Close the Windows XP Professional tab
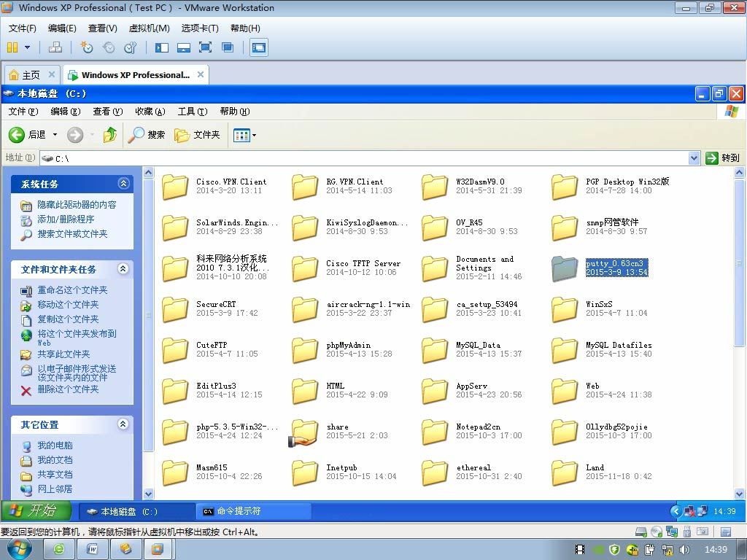Screen dimensions: 747x560 tap(201, 74)
